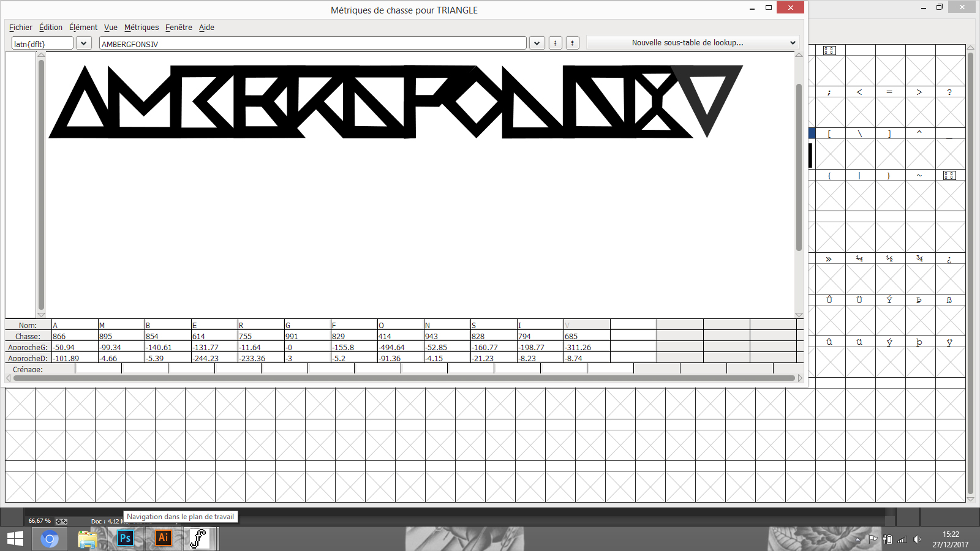Screen dimensions: 980x551
Task: Click the Windows Start button
Action: pos(15,539)
